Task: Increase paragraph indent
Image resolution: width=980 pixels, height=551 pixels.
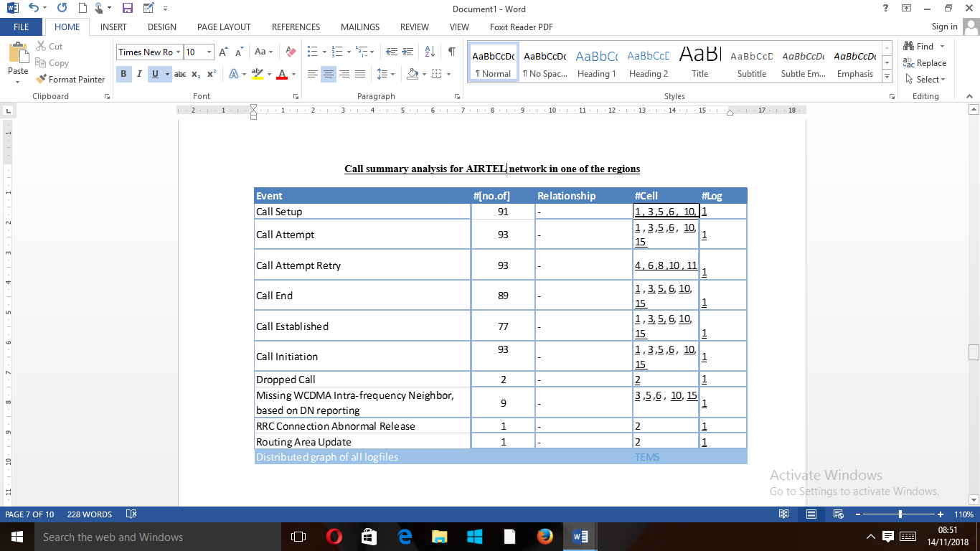Action: pyautogui.click(x=408, y=52)
